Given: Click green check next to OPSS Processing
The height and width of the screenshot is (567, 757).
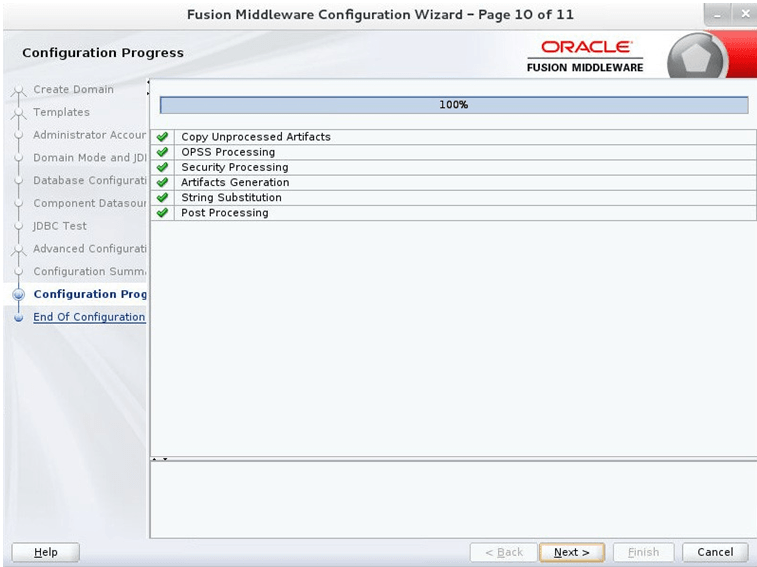Looking at the screenshot, I should point(163,152).
